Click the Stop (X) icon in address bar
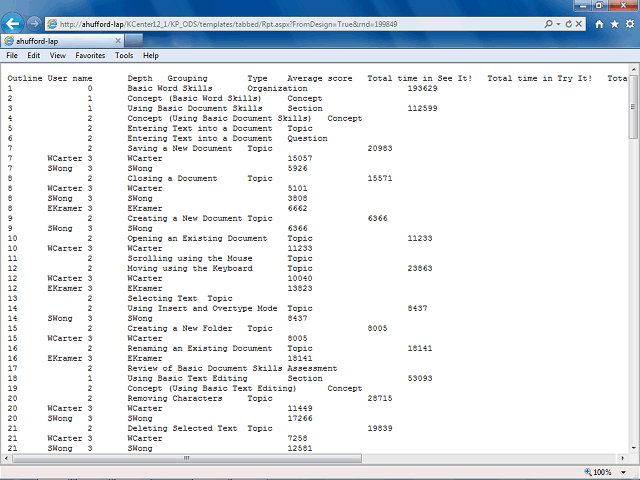The height and width of the screenshot is (480, 640). click(579, 24)
